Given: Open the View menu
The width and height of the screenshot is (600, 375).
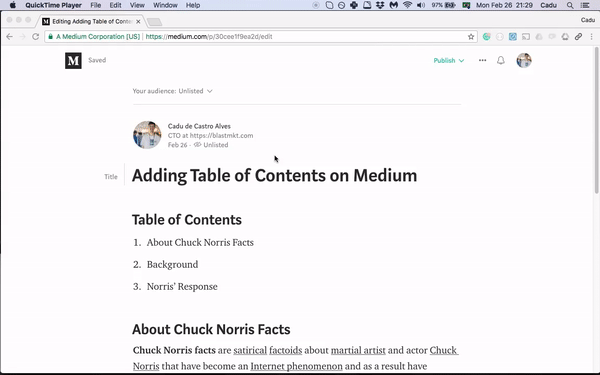Looking at the screenshot, I should point(137,5).
